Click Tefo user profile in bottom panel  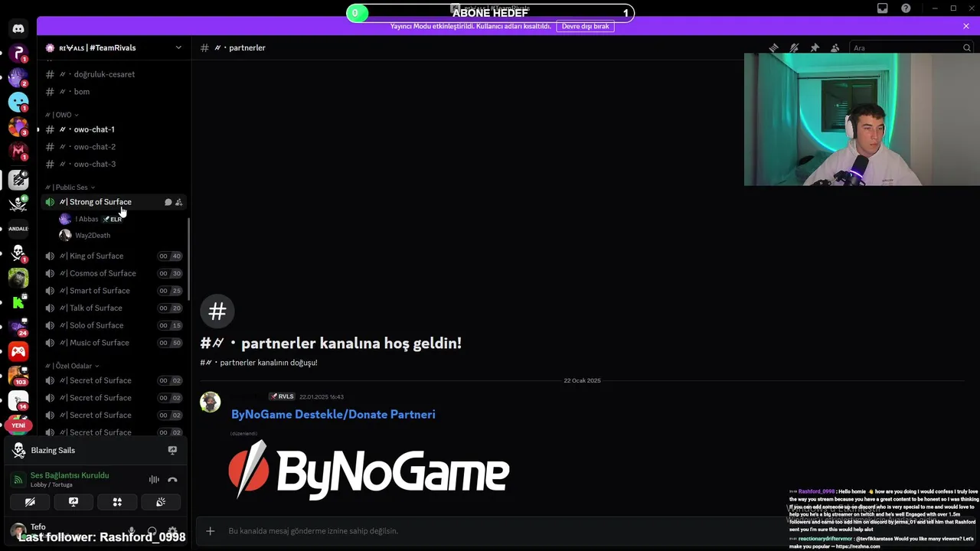point(64,531)
